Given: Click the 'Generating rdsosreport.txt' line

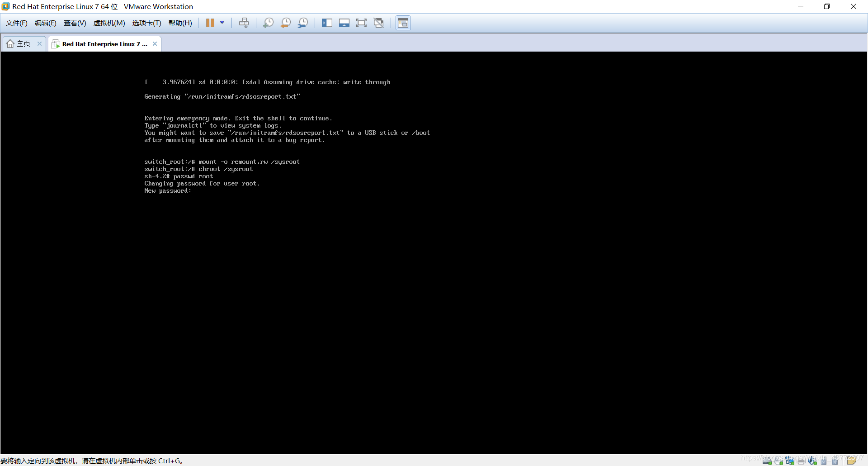Looking at the screenshot, I should pos(222,97).
